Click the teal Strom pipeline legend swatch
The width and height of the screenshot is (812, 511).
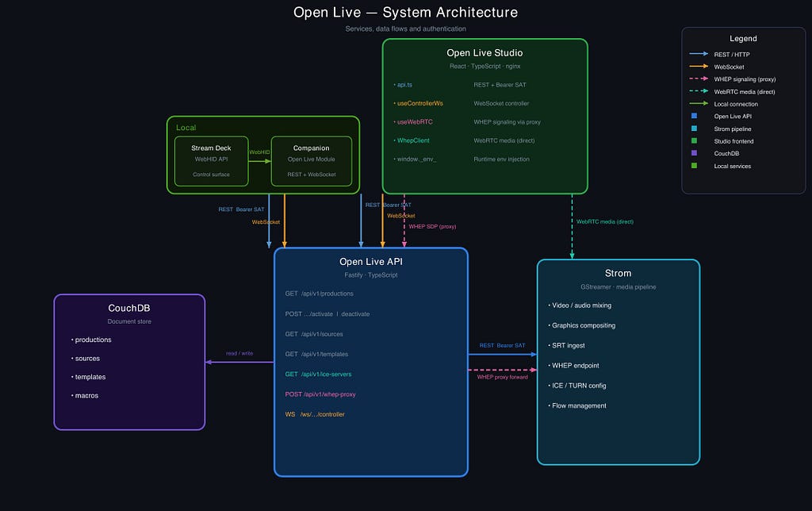point(694,129)
